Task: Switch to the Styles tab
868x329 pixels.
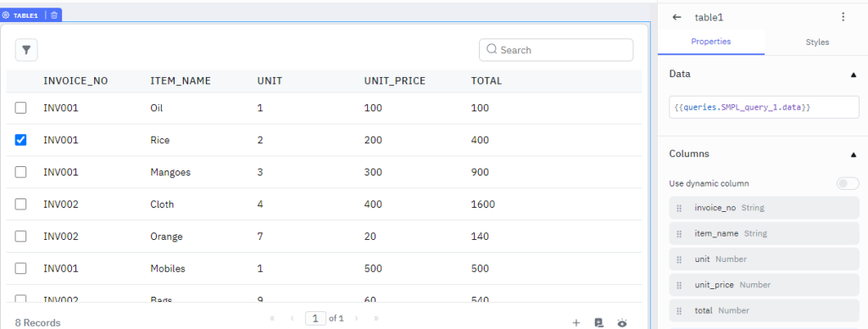Action: point(817,42)
